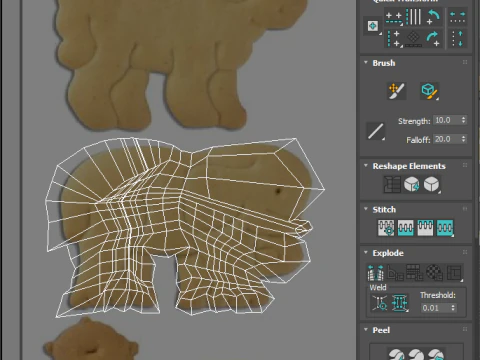Click the Strength value field
Screen dimensions: 480x360
446,120
